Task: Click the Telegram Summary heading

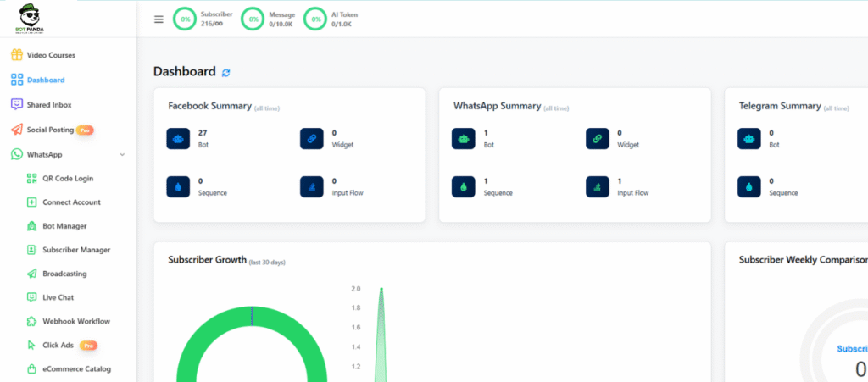Action: coord(780,106)
